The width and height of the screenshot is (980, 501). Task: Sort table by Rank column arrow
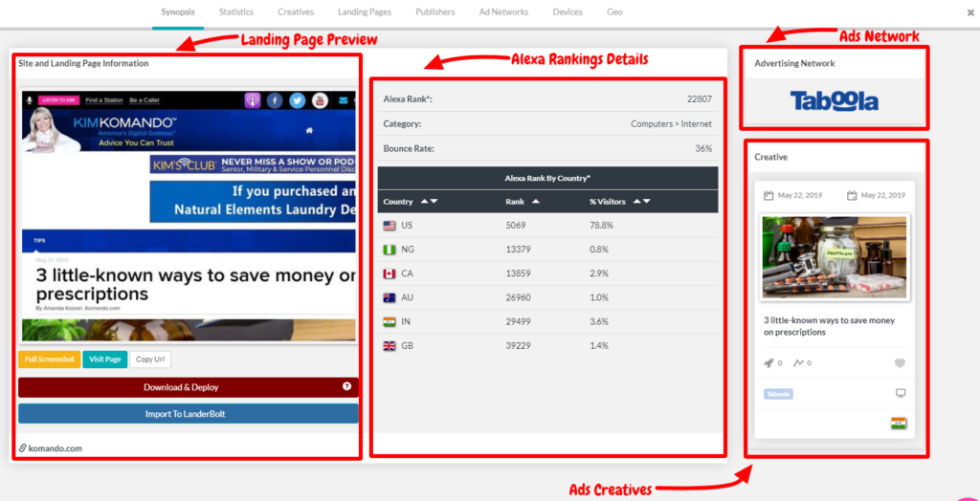point(536,202)
